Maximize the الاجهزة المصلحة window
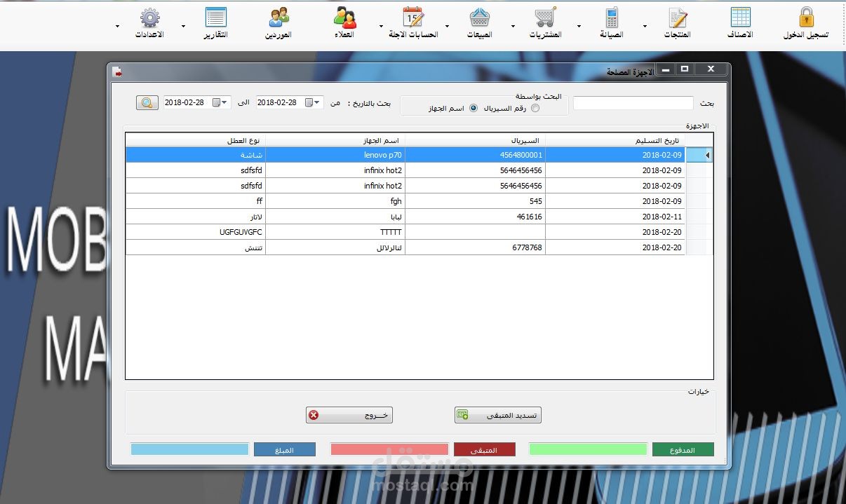This screenshot has width=846, height=504. [x=685, y=69]
